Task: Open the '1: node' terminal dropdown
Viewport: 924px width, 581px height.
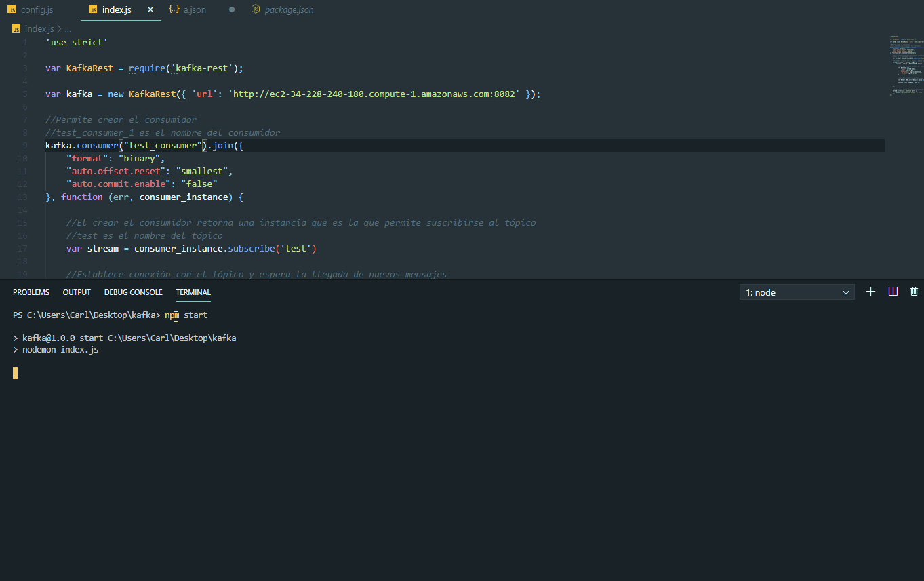Action: coord(797,292)
